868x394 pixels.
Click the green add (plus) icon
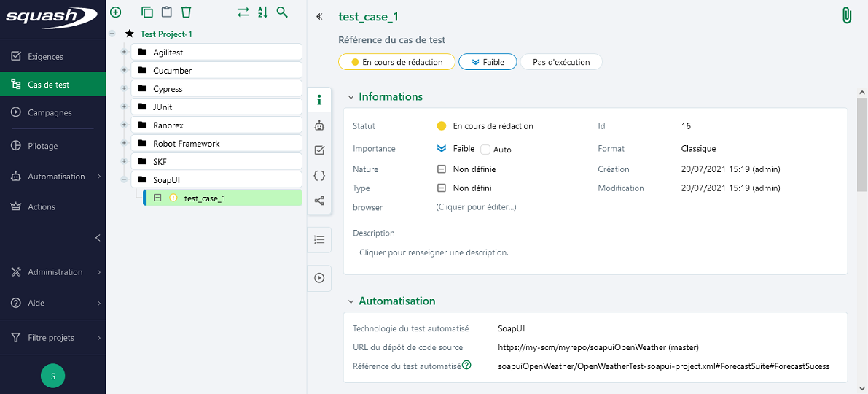coord(115,12)
